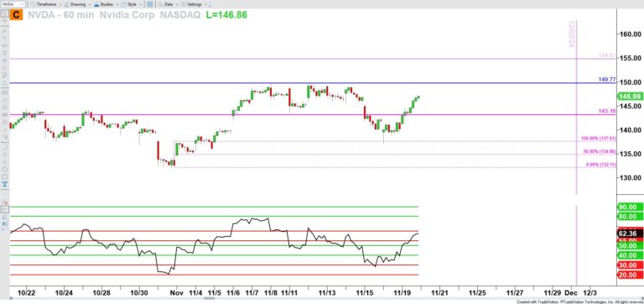Open the Data menu

pos(168,4)
